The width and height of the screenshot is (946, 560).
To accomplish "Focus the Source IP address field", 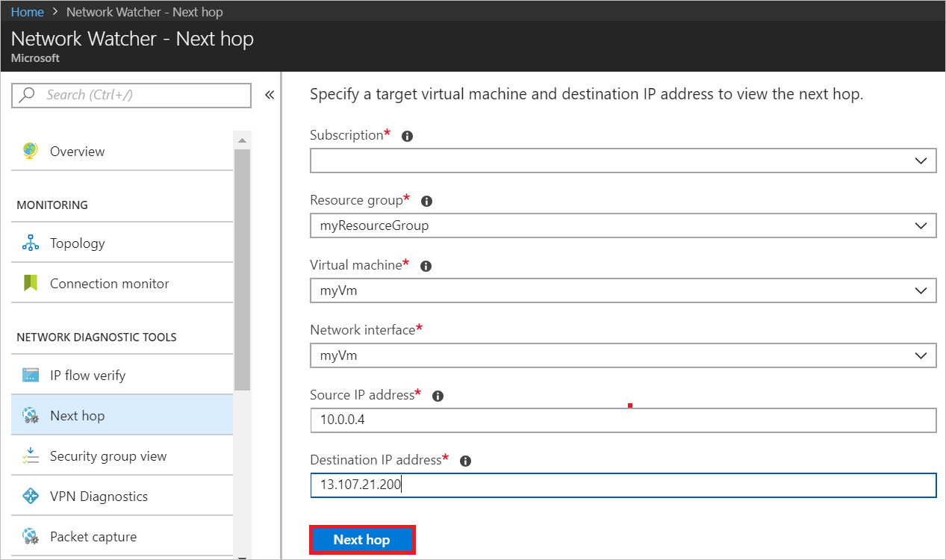I will (x=622, y=420).
